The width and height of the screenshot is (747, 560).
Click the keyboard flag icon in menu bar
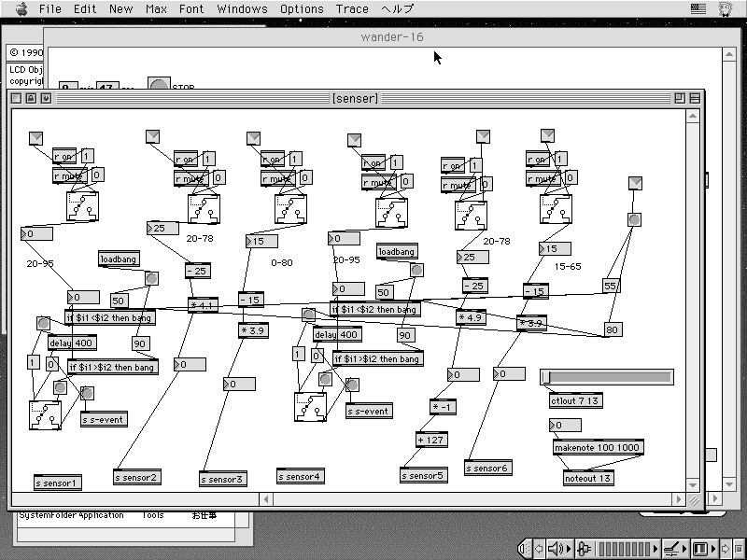[x=698, y=8]
